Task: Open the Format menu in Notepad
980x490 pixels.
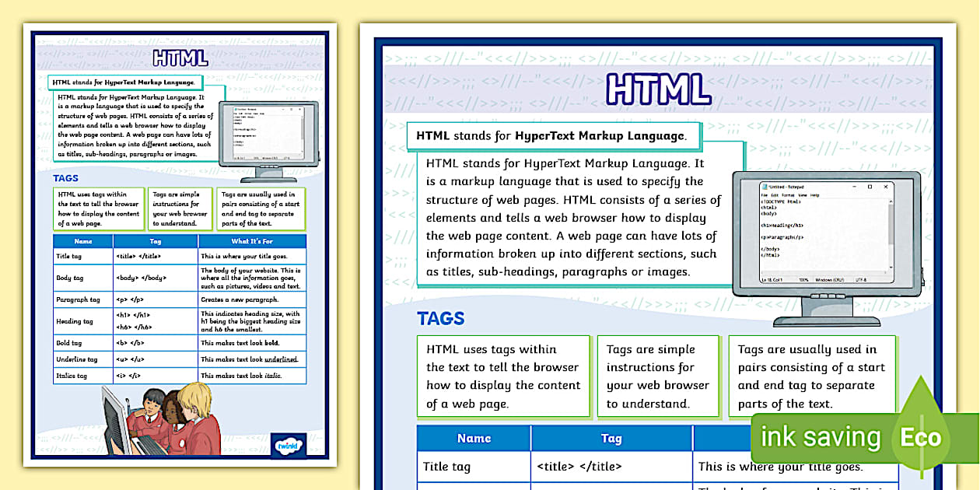Action: pyautogui.click(x=787, y=194)
